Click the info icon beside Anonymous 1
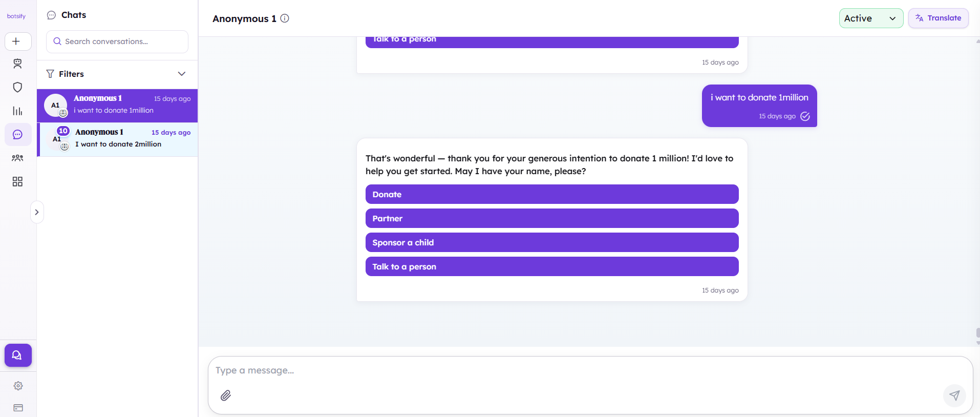 click(285, 18)
